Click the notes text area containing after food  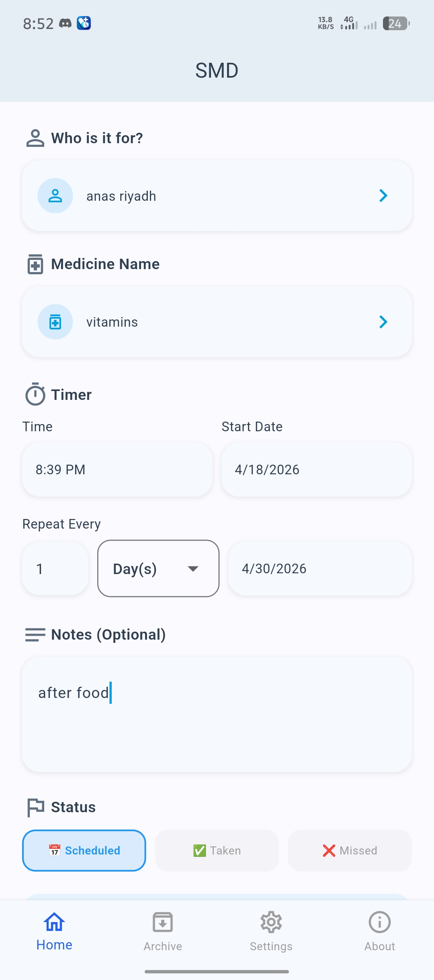coord(217,714)
